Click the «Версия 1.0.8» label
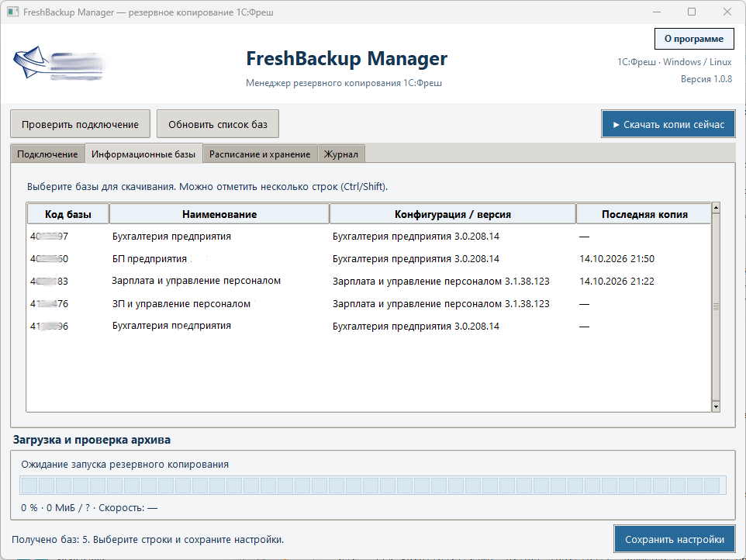This screenshot has height=560, width=746. (x=706, y=79)
